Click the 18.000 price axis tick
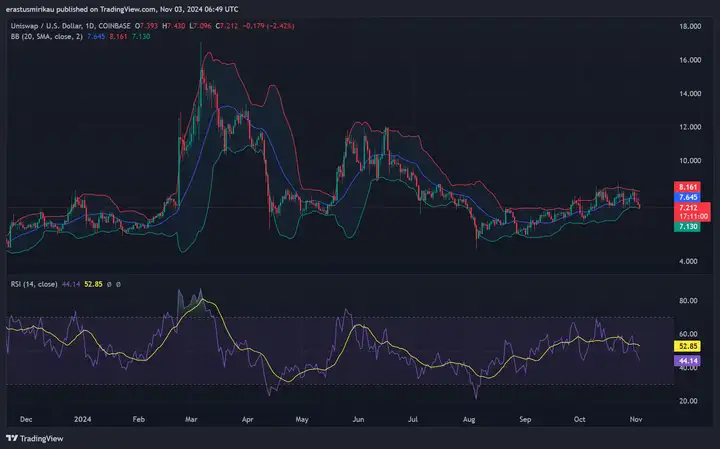The width and height of the screenshot is (720, 449). [x=690, y=26]
